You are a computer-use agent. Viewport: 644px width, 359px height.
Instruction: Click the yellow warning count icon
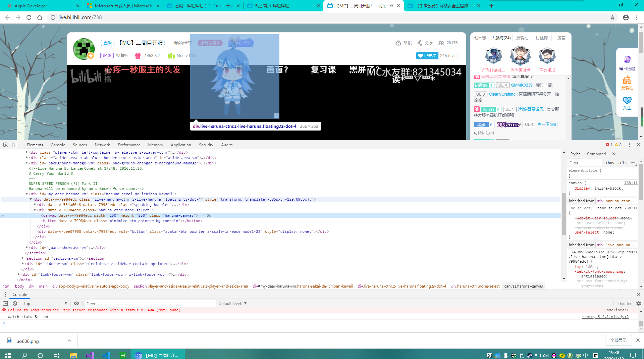616,145
